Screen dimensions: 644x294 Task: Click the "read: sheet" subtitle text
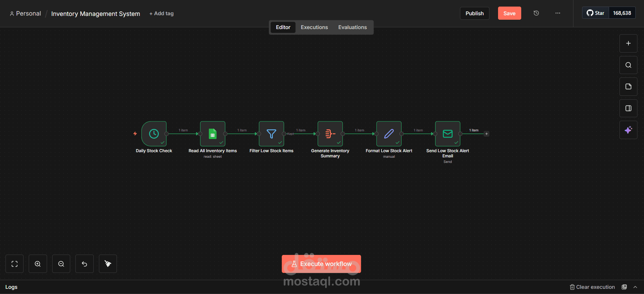coord(213,157)
